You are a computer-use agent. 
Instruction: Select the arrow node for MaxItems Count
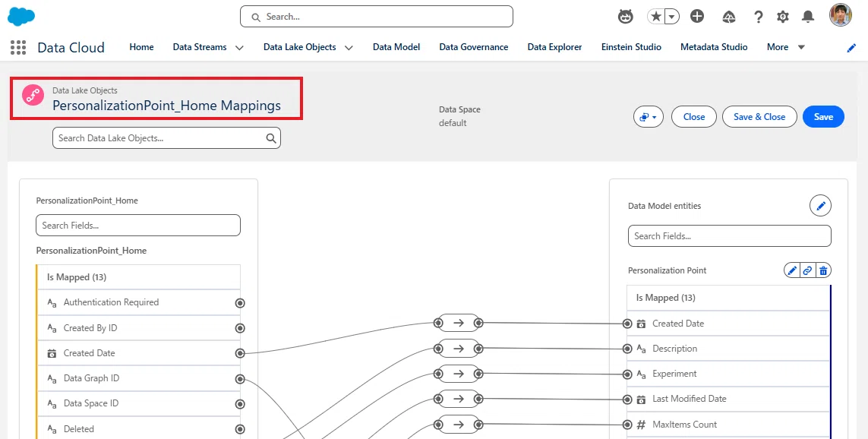[x=459, y=425]
